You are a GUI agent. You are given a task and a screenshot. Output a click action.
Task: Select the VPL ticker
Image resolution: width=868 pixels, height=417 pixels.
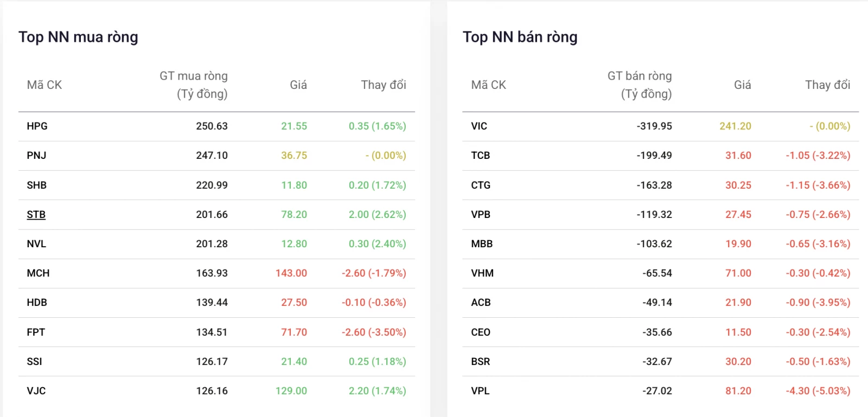point(480,391)
